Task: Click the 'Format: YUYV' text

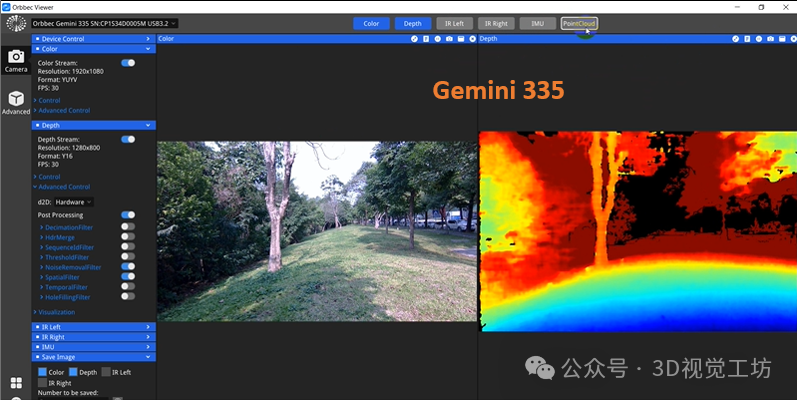Action: (57, 80)
